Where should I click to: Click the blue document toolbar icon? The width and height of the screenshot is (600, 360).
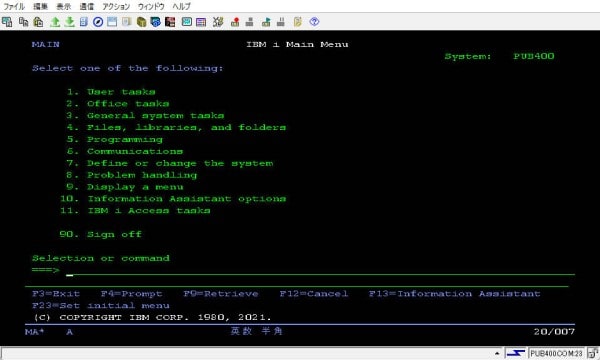[x=84, y=22]
